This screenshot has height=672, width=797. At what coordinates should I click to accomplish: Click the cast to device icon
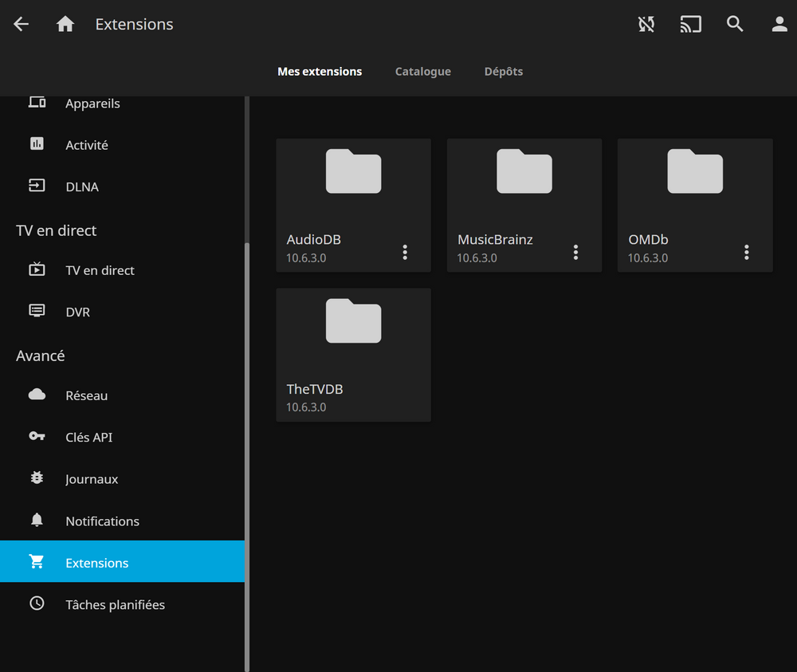pyautogui.click(x=690, y=25)
